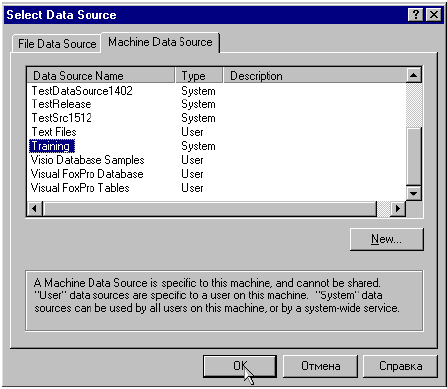Click the Description column header
The height and width of the screenshot is (389, 447).
315,76
